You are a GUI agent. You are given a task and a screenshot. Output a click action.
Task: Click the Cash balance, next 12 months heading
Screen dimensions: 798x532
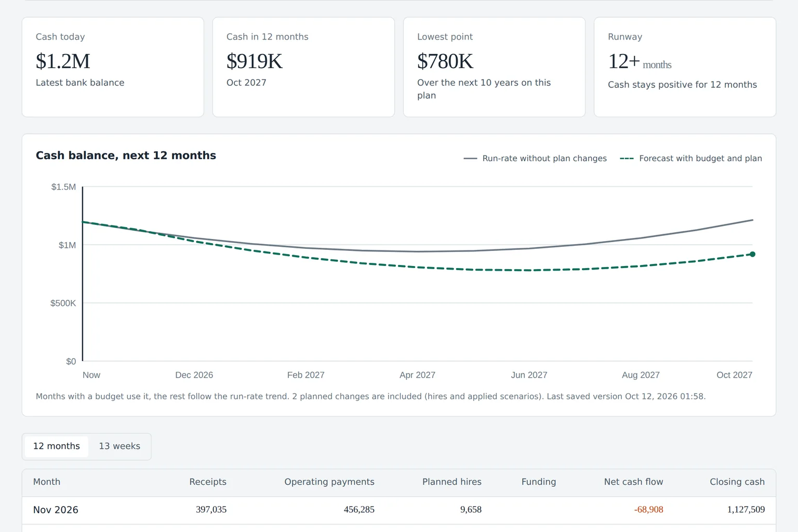126,155
